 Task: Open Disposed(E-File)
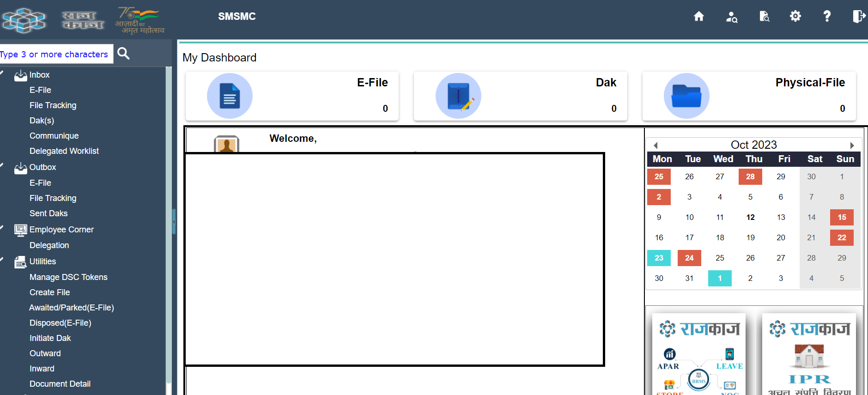[x=60, y=323]
